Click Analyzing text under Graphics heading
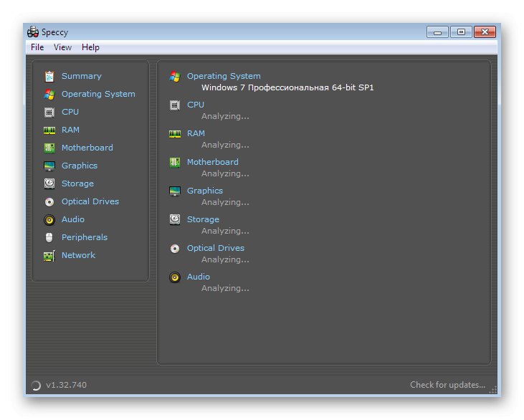524x420 pixels. coord(225,203)
